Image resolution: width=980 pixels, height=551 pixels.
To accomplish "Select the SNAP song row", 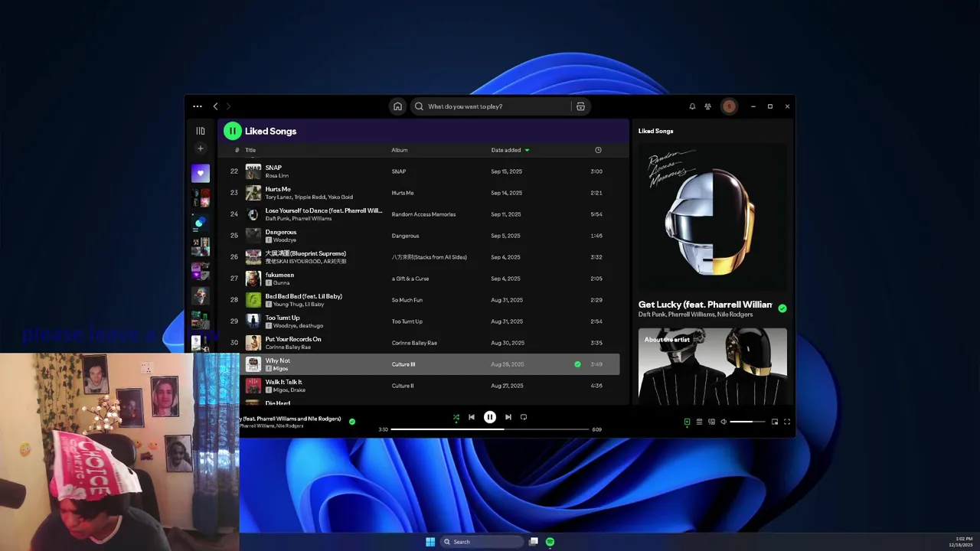I will pos(419,171).
